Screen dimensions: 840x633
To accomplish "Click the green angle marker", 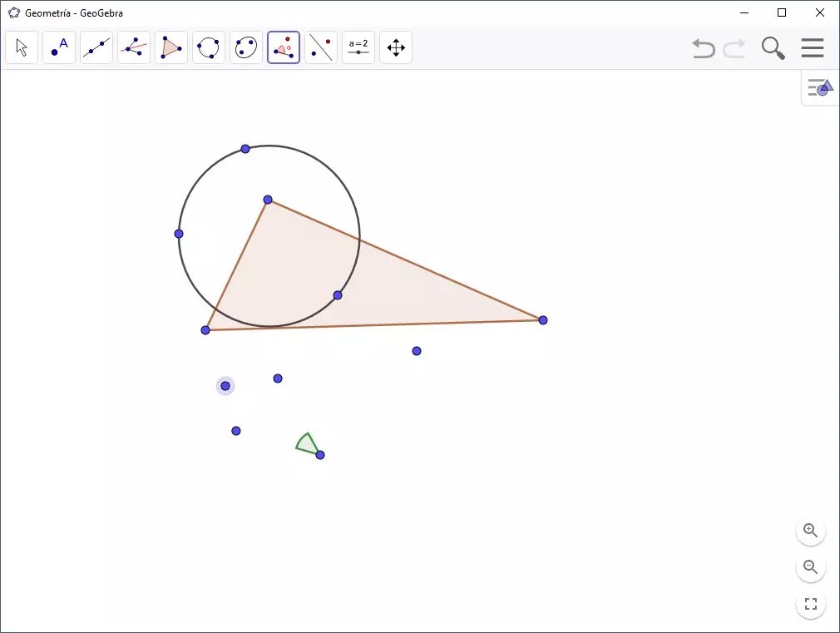I will [x=307, y=444].
